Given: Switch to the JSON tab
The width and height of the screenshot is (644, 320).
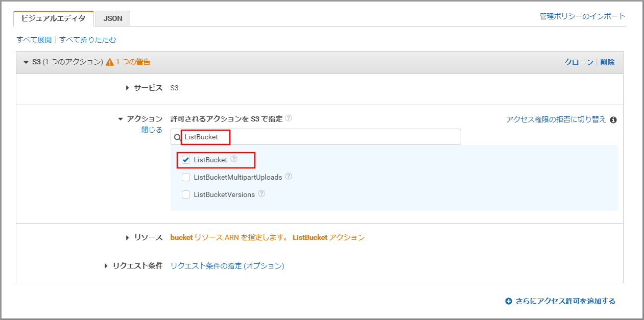Looking at the screenshot, I should click(x=113, y=18).
